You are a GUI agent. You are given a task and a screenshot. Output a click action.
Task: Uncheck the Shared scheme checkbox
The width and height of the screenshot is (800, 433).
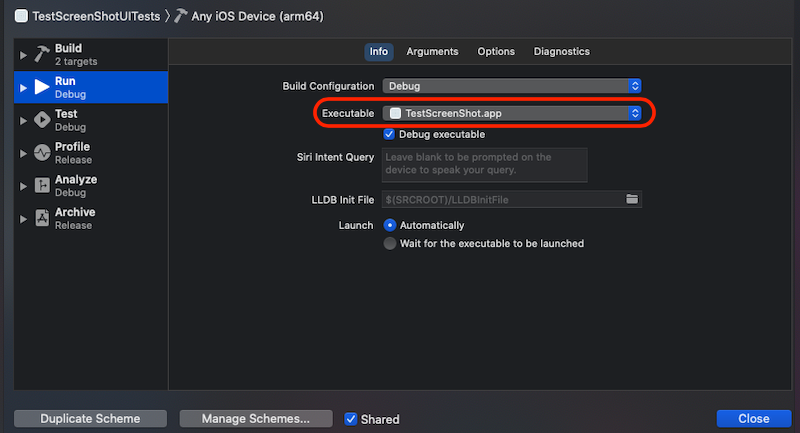click(x=351, y=419)
